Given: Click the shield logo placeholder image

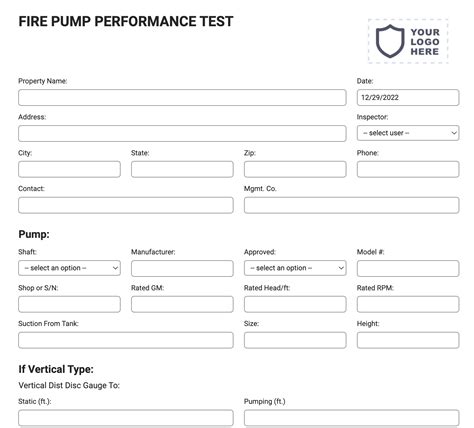Looking at the screenshot, I should coord(408,41).
